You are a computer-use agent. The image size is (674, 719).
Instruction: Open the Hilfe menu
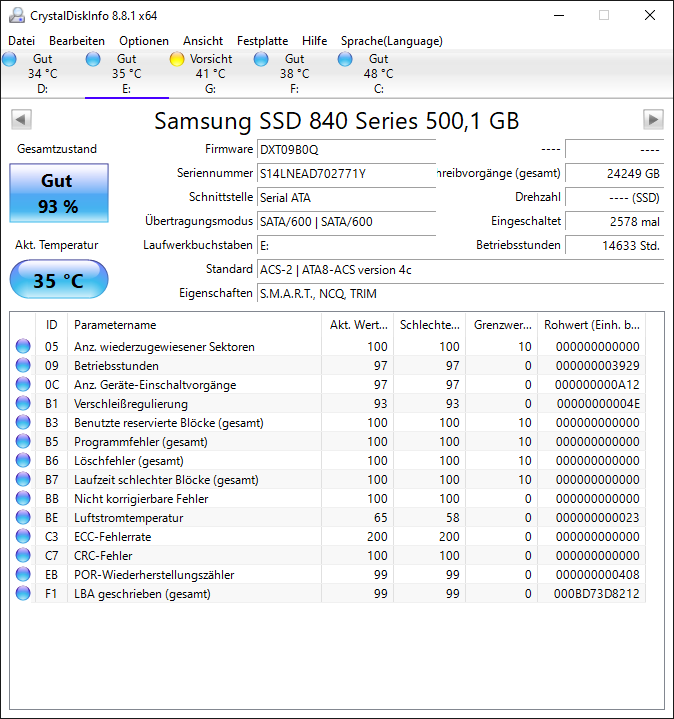point(315,41)
